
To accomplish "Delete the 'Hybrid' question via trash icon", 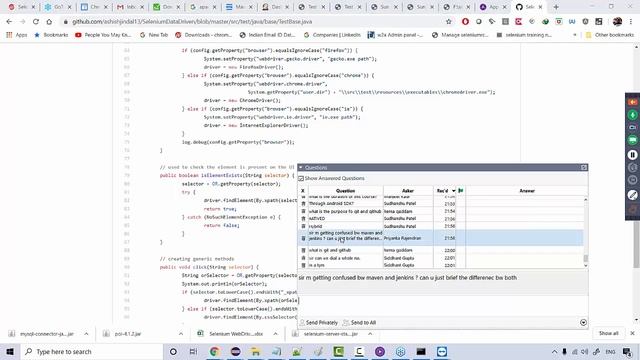I will (x=303, y=226).
